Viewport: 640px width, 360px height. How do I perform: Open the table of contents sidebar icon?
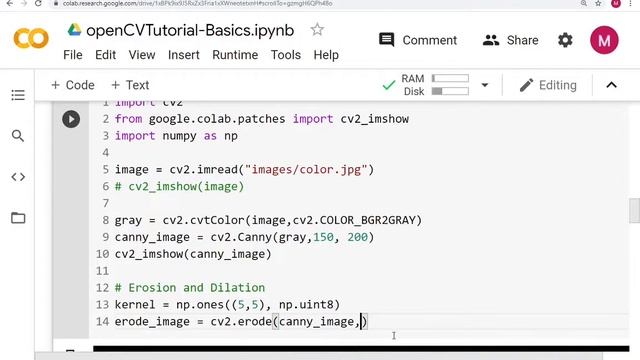pyautogui.click(x=18, y=95)
